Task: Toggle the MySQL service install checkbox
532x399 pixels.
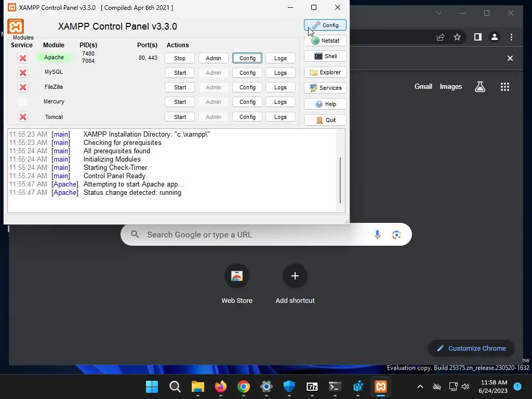Action: click(23, 73)
